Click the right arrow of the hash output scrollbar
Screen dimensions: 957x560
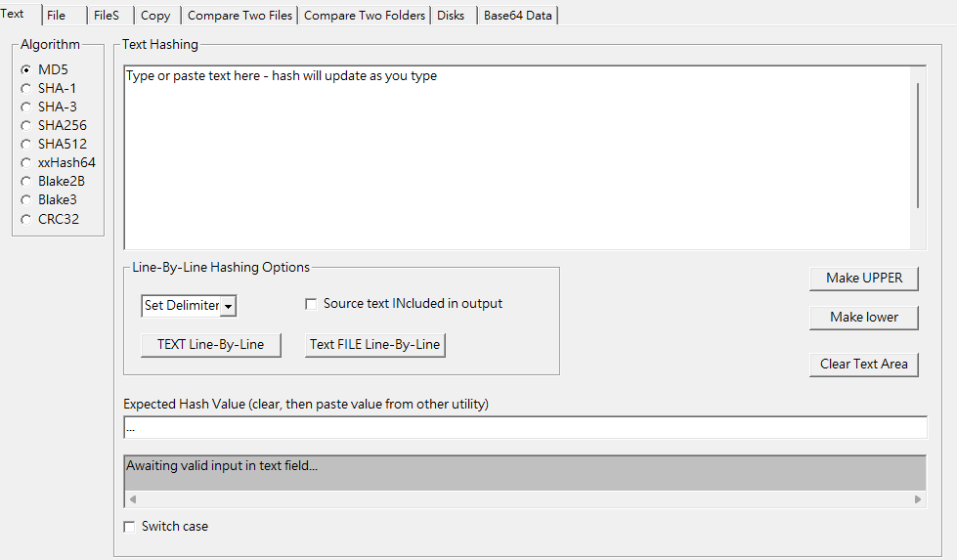pos(918,499)
